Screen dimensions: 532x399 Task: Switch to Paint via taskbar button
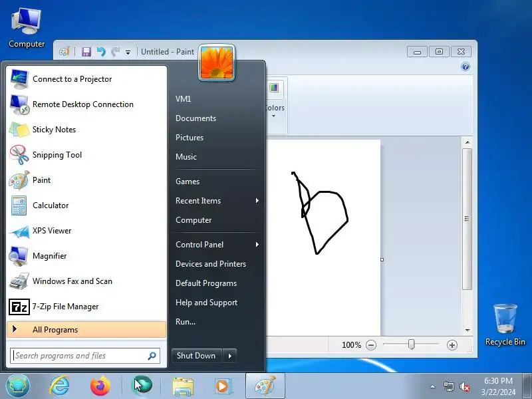[x=265, y=386]
